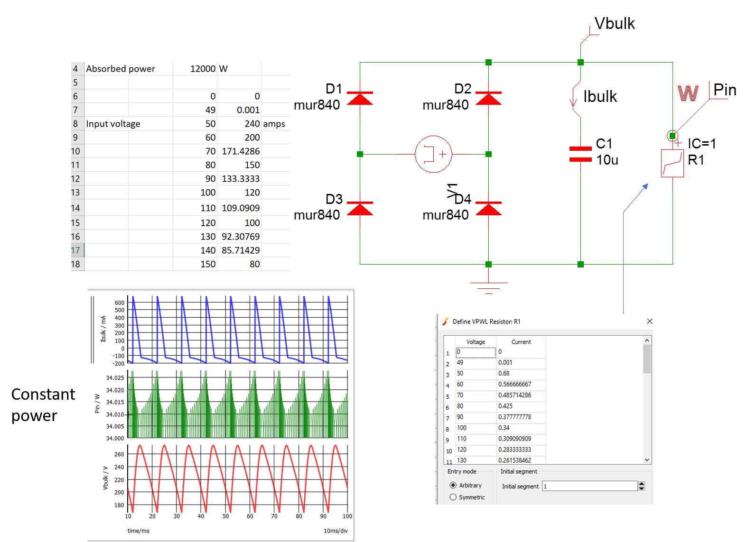Click the Initial segment input field
Viewport: 756px width, 542px height.
tap(589, 486)
